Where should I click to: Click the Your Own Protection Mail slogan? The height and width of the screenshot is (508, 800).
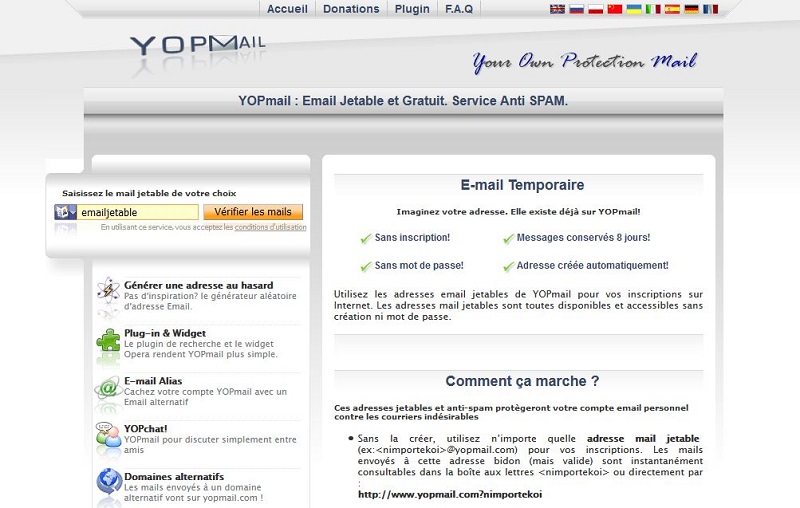coord(585,62)
